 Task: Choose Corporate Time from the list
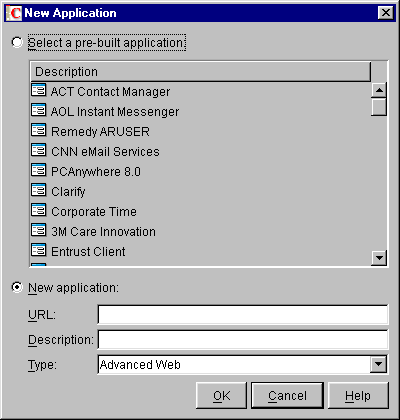[x=94, y=211]
